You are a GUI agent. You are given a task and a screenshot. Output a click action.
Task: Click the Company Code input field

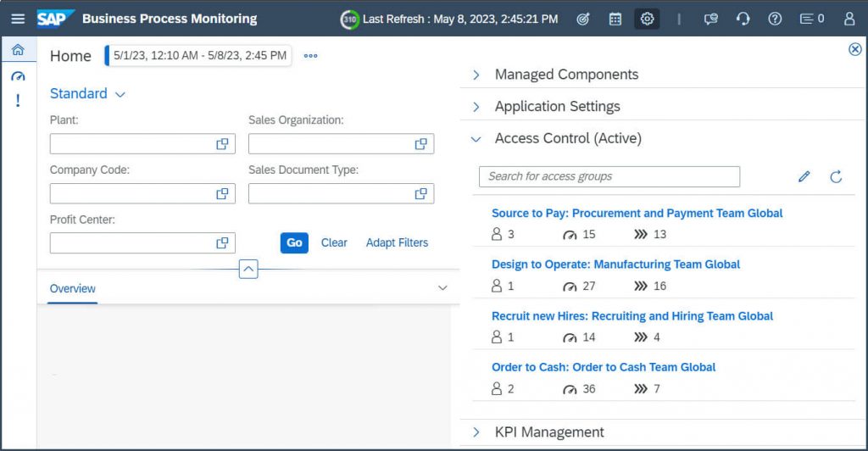pyautogui.click(x=142, y=193)
